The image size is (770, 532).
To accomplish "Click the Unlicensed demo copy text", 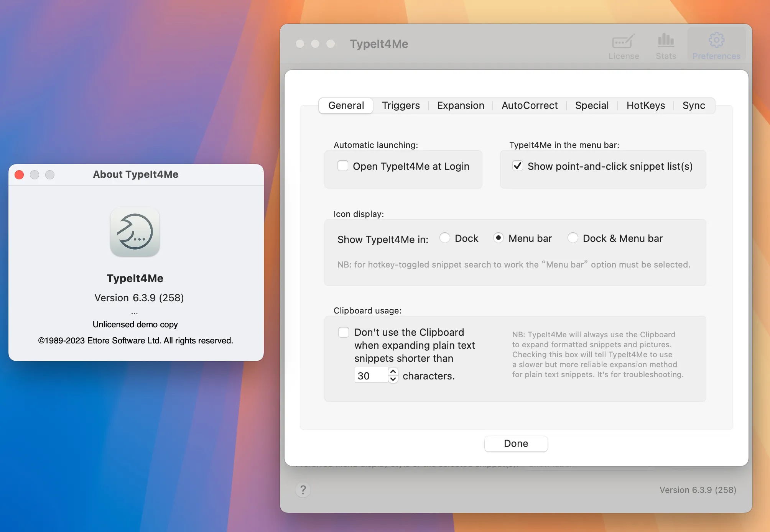I will pyautogui.click(x=135, y=324).
